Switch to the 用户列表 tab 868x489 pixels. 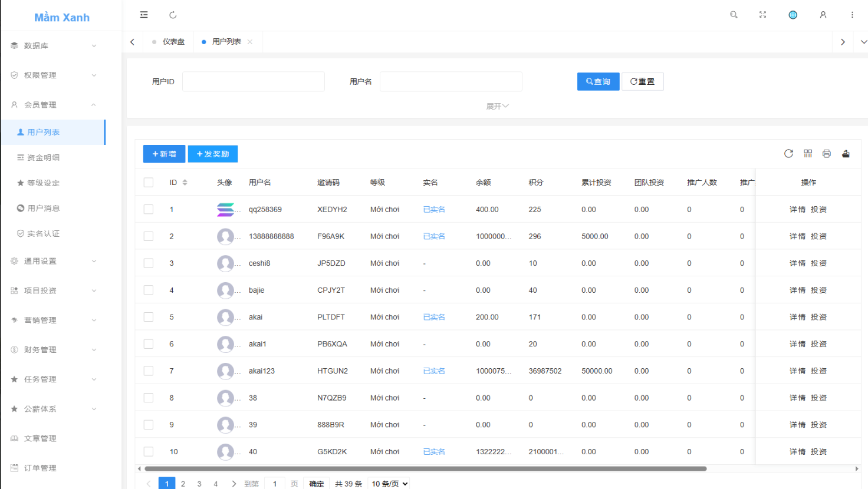coord(226,42)
